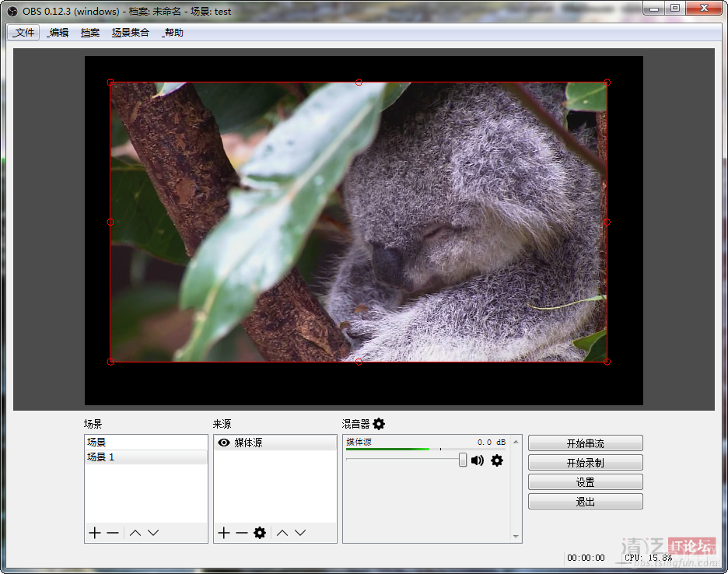Move the selected scene up

[x=135, y=533]
